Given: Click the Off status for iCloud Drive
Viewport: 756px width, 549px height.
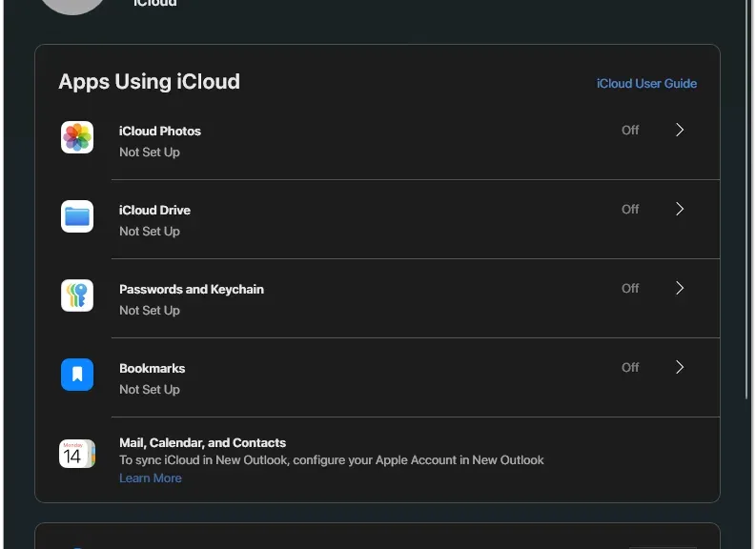Looking at the screenshot, I should [x=630, y=209].
